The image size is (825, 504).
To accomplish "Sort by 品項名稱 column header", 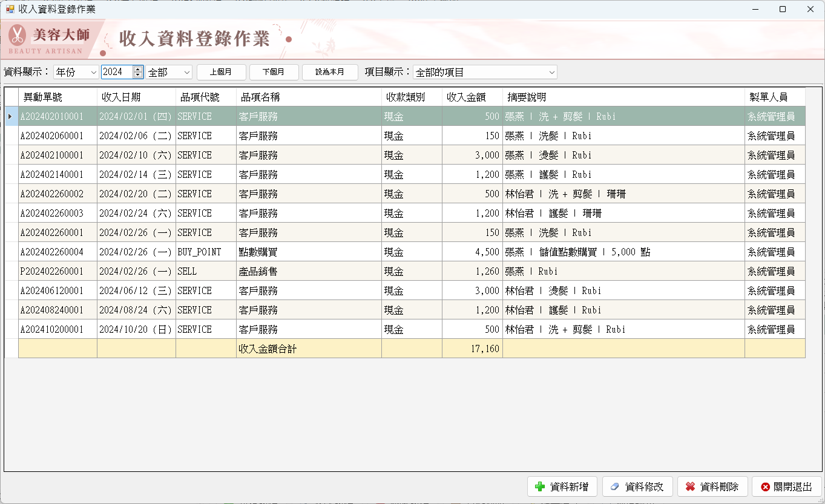I will [309, 97].
